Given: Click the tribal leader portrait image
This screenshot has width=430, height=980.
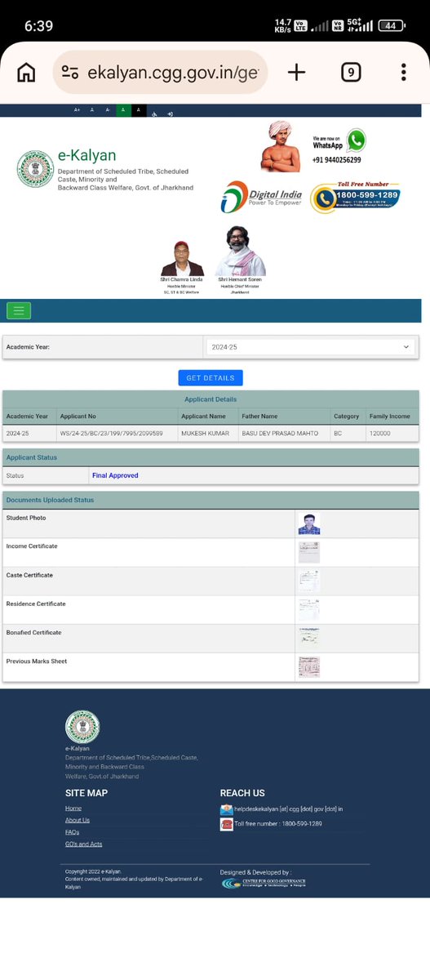Looking at the screenshot, I should (281, 146).
